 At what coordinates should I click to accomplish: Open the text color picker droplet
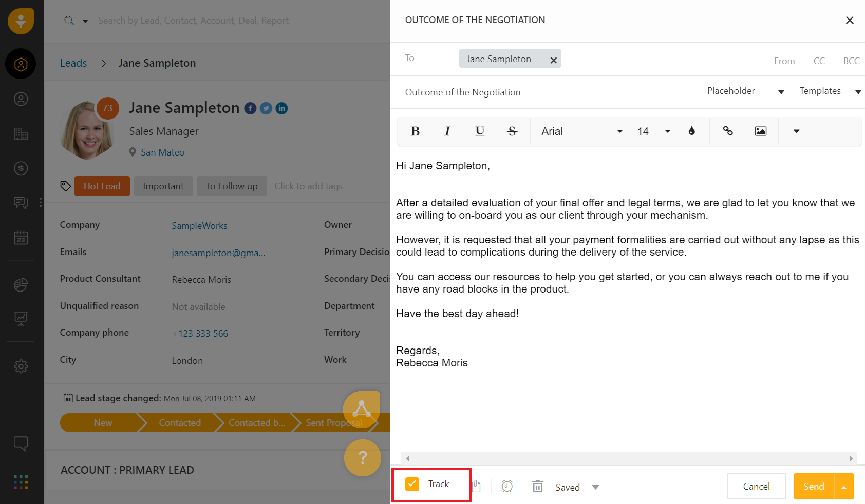pyautogui.click(x=692, y=131)
